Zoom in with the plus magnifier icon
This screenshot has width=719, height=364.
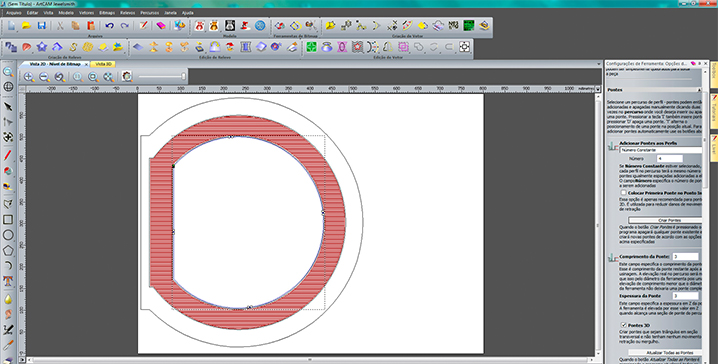[29, 77]
